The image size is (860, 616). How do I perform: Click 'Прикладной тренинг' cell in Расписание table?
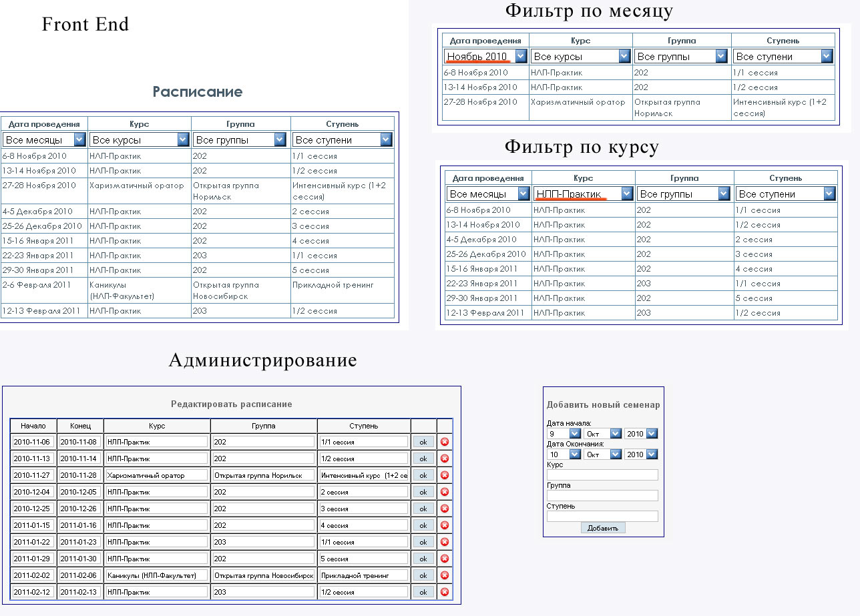coord(333,285)
